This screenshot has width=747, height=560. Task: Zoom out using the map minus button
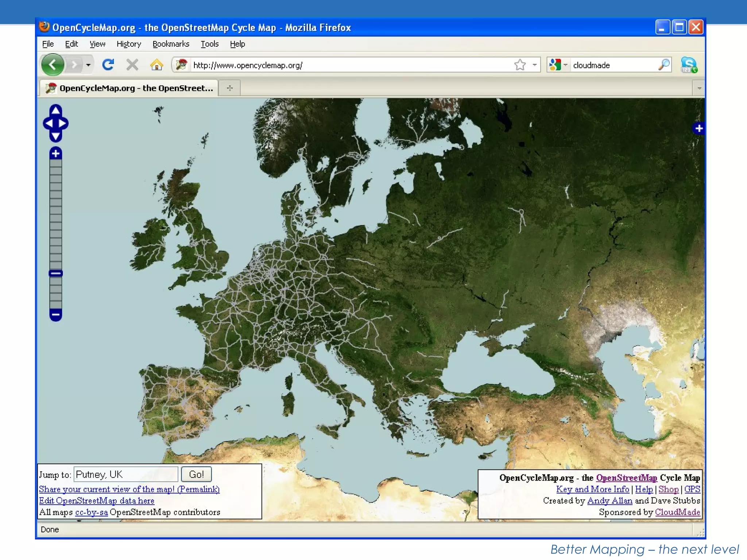[x=55, y=315]
